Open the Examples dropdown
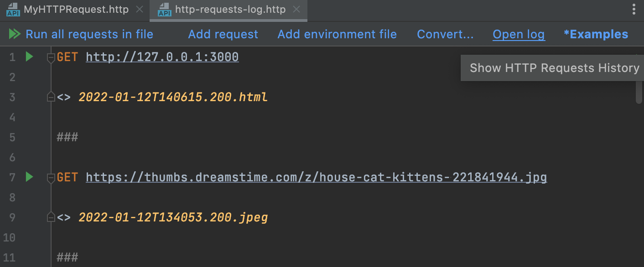644x267 pixels. 596,34
